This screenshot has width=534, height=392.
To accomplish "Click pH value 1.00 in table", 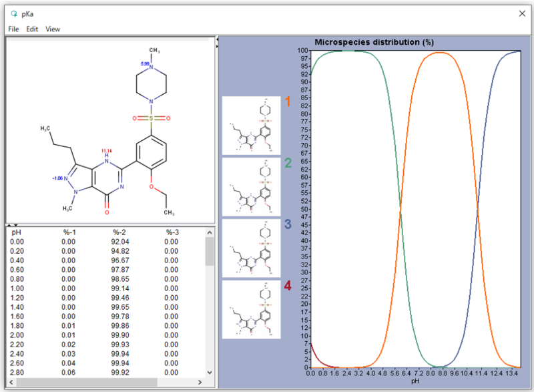I will click(x=17, y=288).
